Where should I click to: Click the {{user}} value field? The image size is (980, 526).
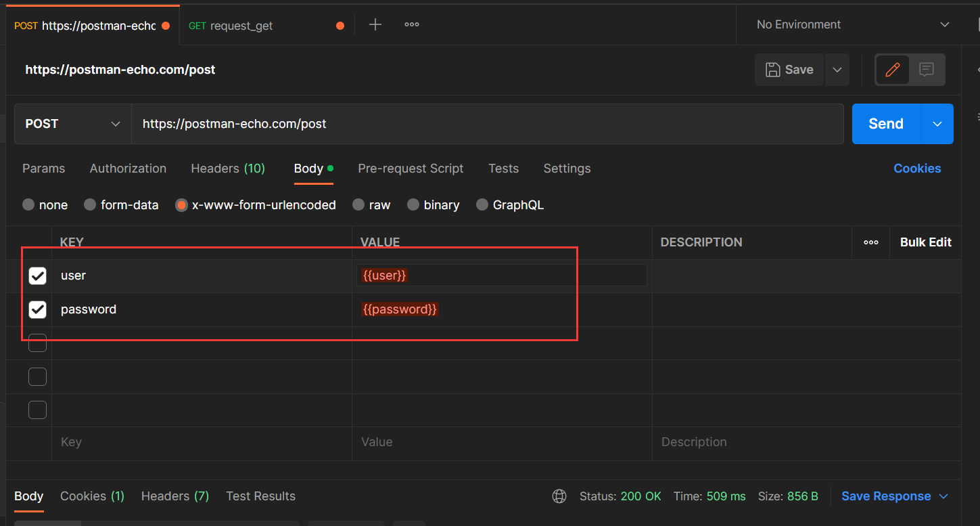[x=502, y=276]
